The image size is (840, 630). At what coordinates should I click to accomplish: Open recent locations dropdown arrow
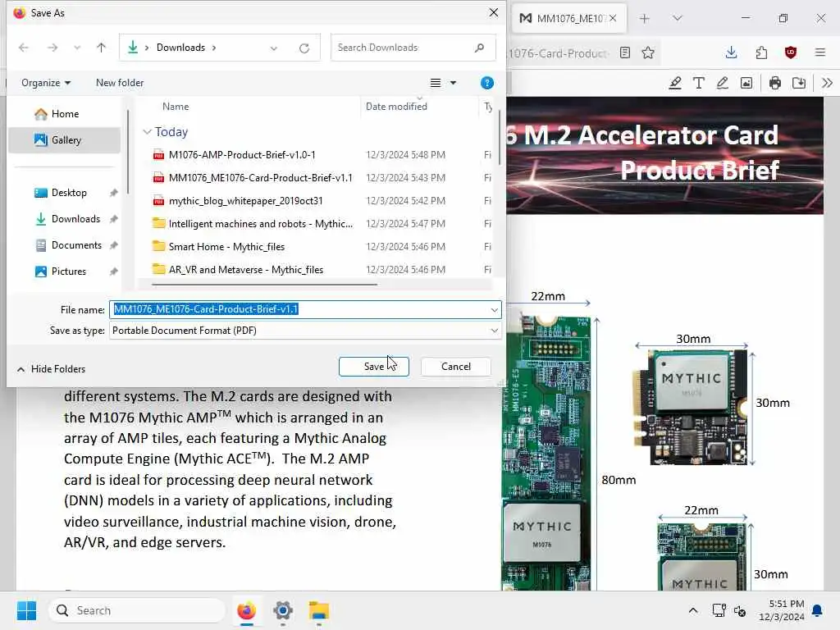(77, 48)
